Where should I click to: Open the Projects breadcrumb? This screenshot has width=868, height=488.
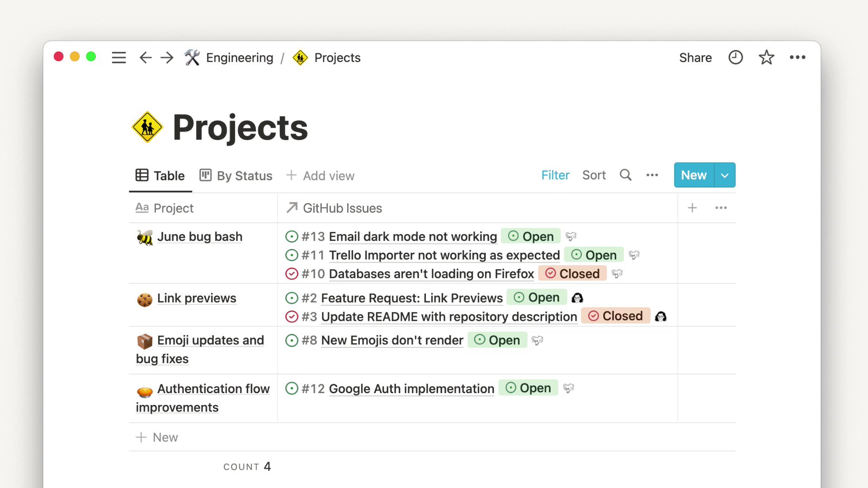(x=337, y=58)
